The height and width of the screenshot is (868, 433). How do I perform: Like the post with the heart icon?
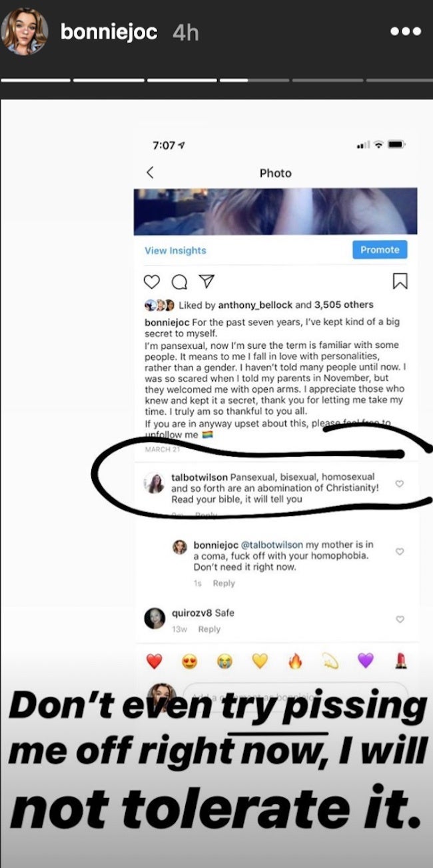point(152,282)
